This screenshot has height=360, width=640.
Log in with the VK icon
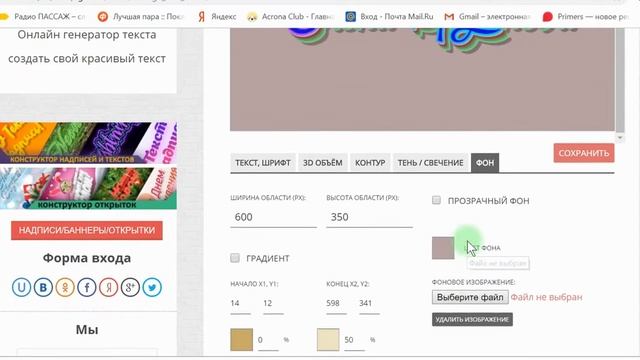(43, 287)
